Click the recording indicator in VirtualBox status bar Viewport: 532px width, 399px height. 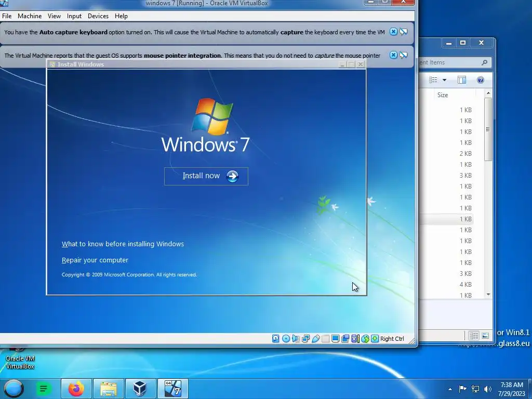point(345,339)
